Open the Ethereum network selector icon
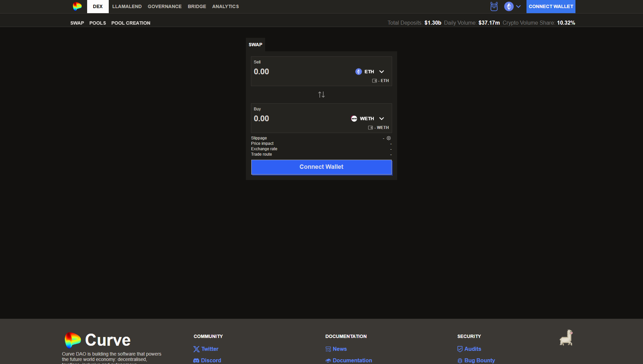Viewport: 643px width, 364px height. coord(509,6)
